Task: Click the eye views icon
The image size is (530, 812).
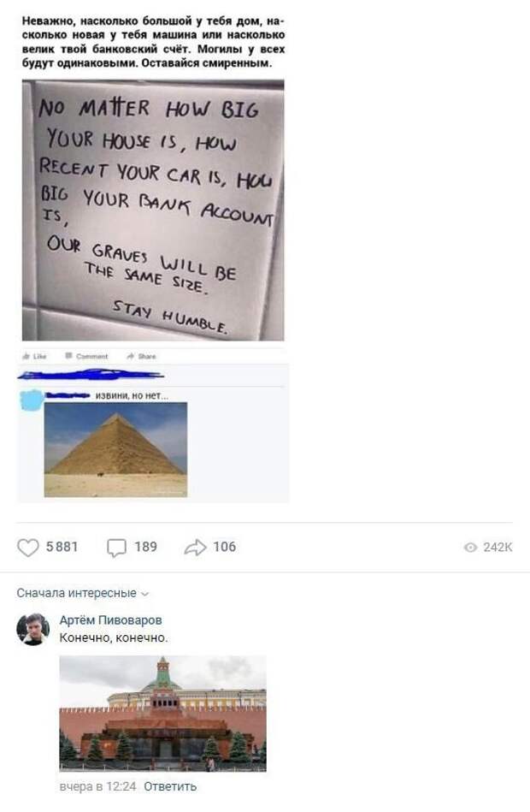Action: (470, 548)
